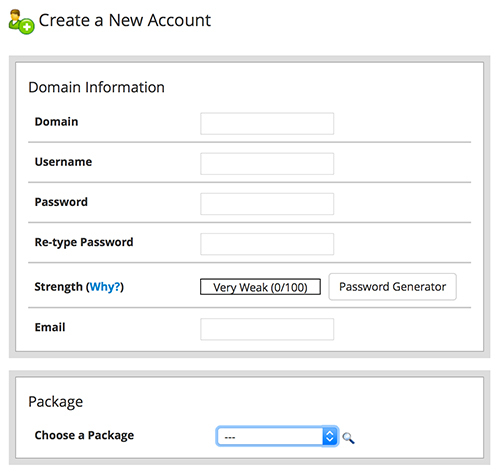The width and height of the screenshot is (500, 473).
Task: Click the Very Weak strength meter
Action: point(260,287)
